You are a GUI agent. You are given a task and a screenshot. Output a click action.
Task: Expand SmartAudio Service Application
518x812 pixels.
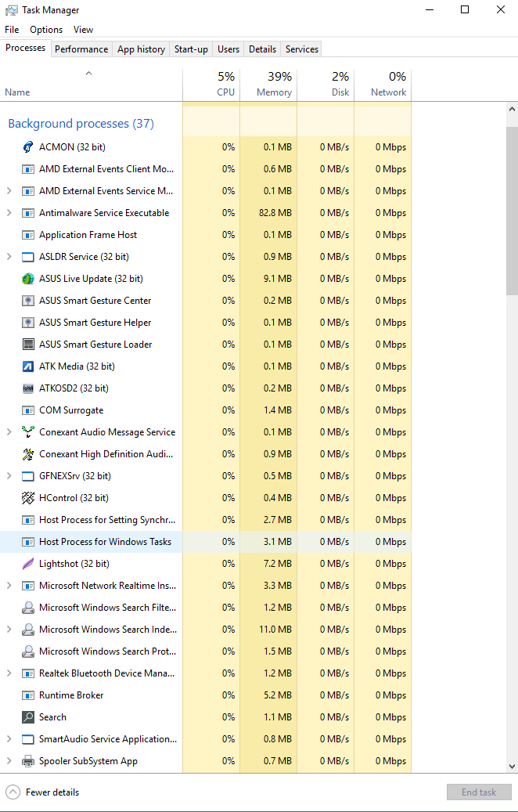pos(9,739)
